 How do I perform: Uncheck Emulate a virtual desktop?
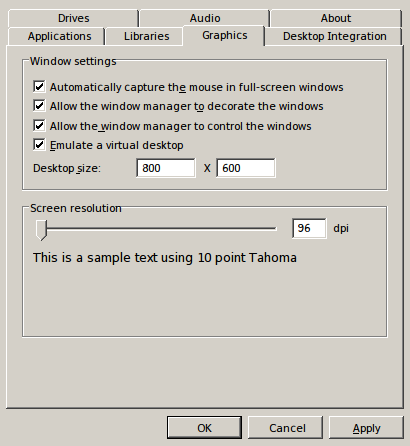click(x=39, y=145)
